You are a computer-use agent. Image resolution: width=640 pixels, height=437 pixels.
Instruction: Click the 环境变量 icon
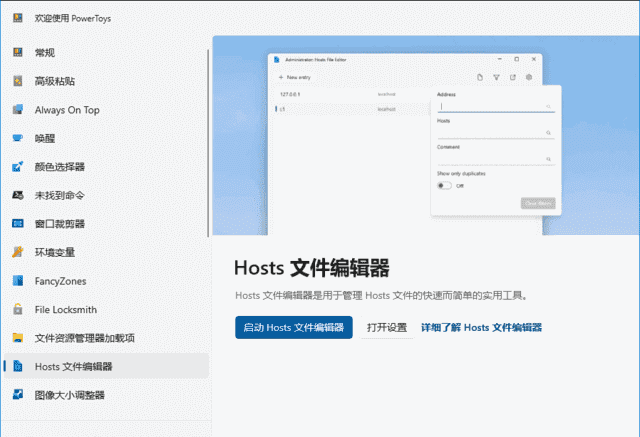18,252
